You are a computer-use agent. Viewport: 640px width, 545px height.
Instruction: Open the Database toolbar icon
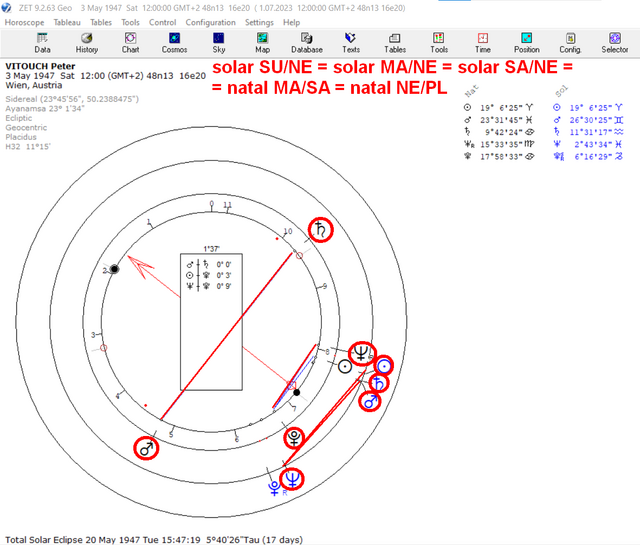[x=307, y=43]
